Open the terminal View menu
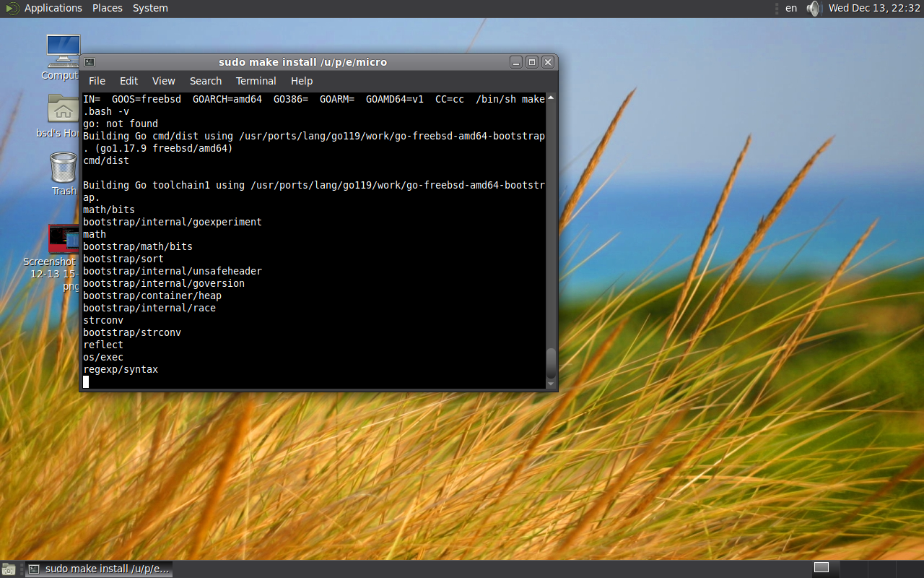 point(163,81)
